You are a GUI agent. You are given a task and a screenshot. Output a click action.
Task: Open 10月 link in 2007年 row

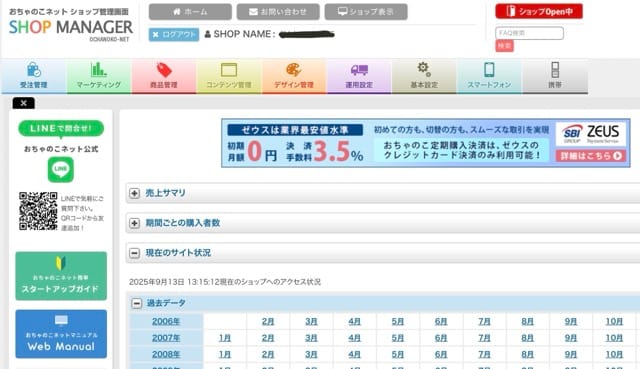[614, 338]
